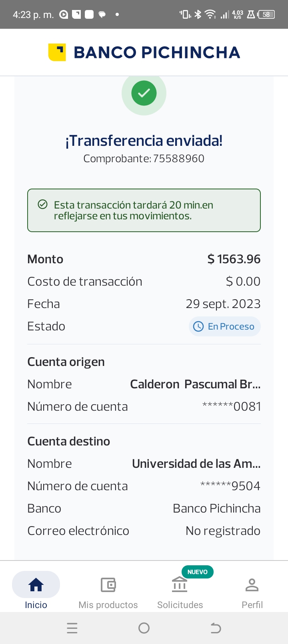
Task: Tap the En Proceso status badge
Action: click(225, 326)
